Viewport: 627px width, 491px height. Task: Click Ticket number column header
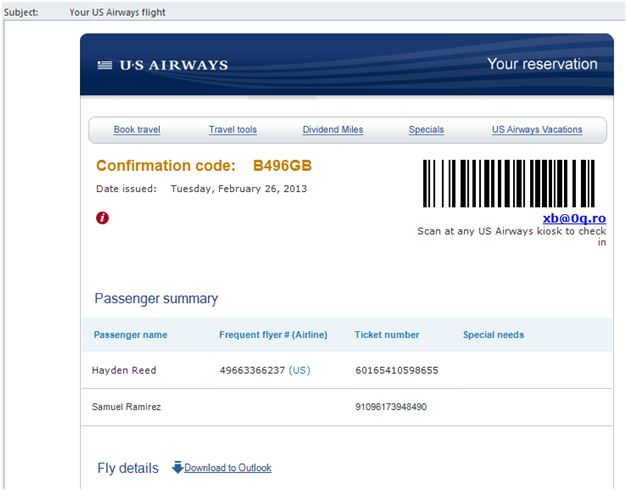tap(387, 335)
